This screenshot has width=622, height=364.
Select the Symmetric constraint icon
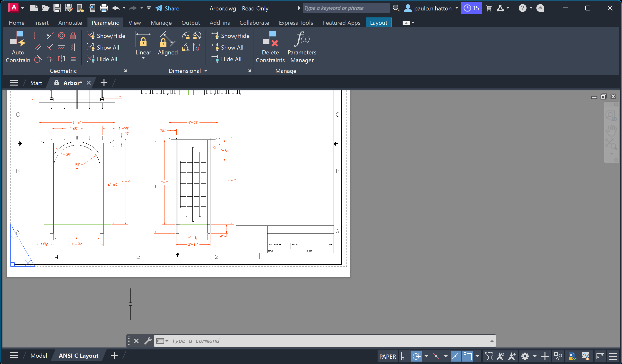61,59
